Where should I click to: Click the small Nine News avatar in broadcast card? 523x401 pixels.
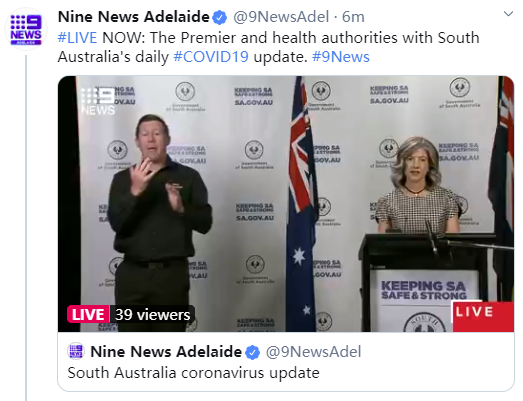76,351
